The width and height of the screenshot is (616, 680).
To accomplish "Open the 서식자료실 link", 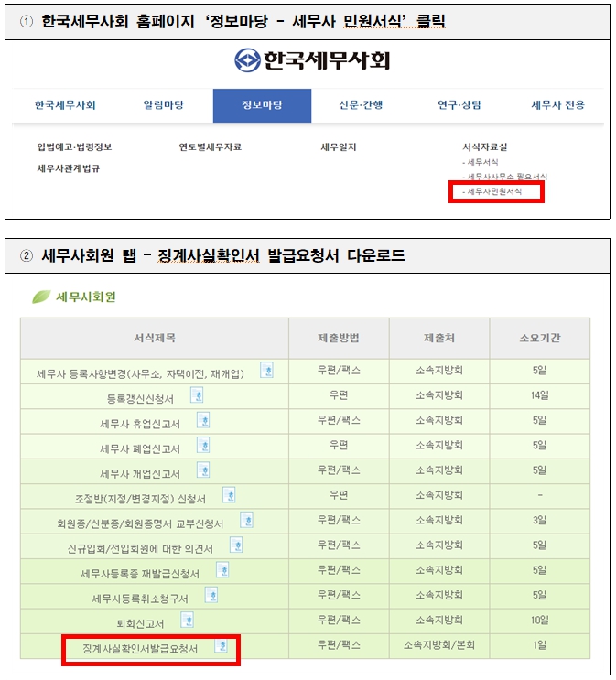I will coord(485,147).
